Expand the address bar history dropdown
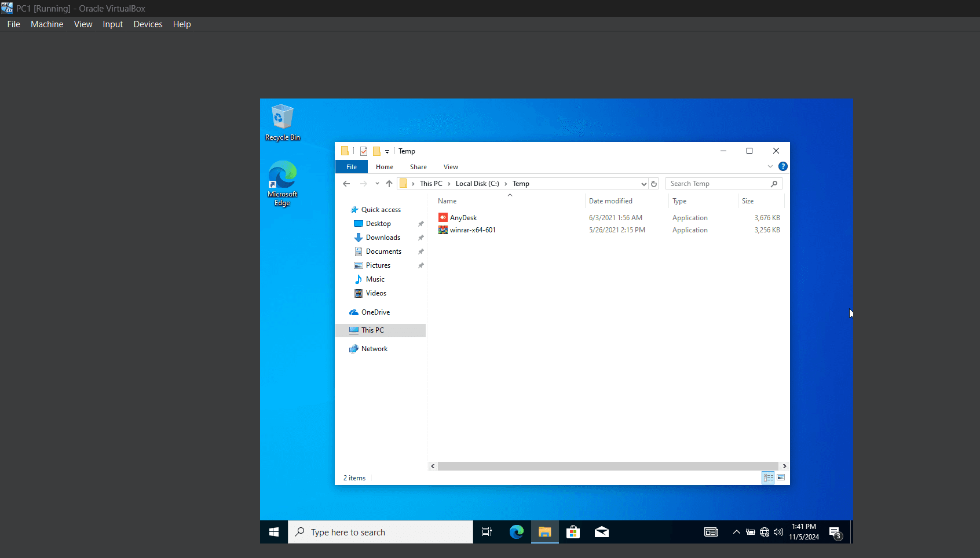 (643, 184)
